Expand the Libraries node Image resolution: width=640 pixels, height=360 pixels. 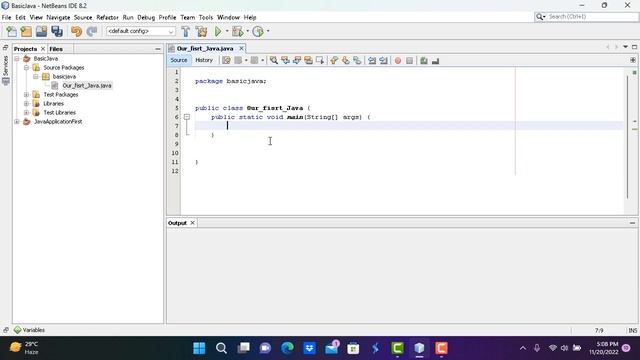pyautogui.click(x=27, y=104)
